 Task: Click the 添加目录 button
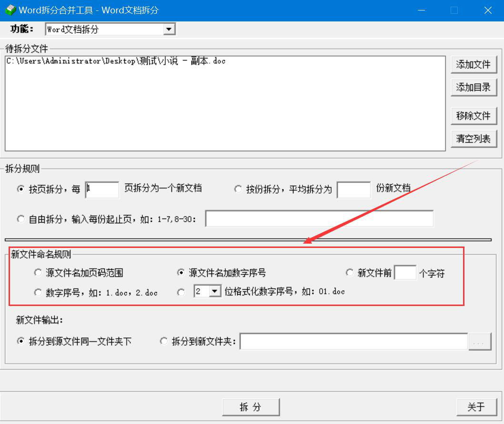pyautogui.click(x=474, y=87)
